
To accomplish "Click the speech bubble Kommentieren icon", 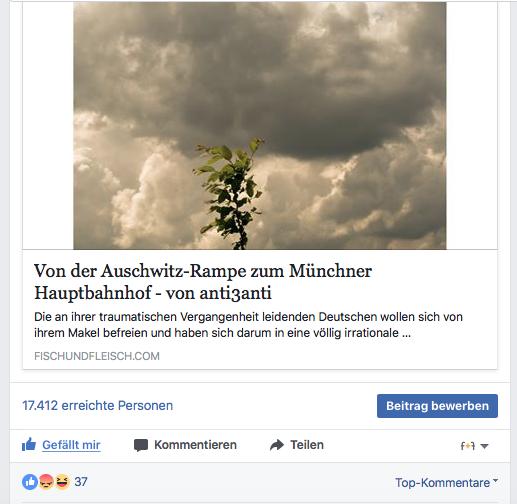I will pyautogui.click(x=141, y=445).
